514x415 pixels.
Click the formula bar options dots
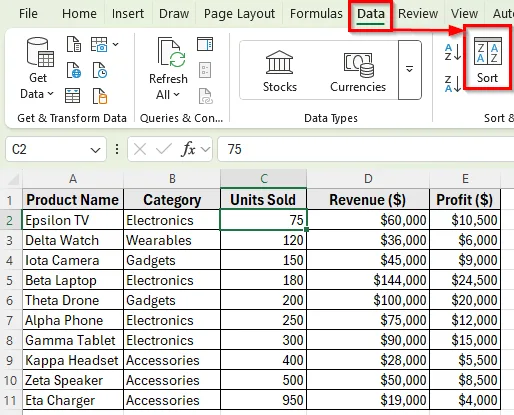tap(117, 149)
